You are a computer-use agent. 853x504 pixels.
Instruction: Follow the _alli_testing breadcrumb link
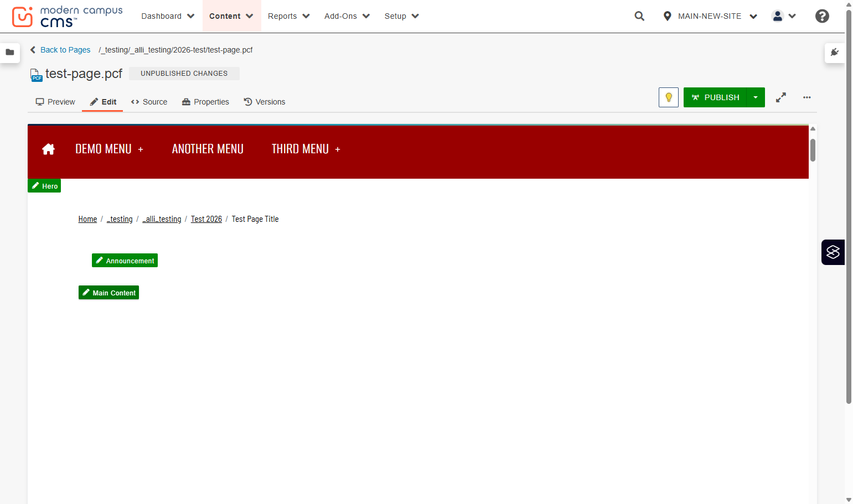(x=162, y=219)
